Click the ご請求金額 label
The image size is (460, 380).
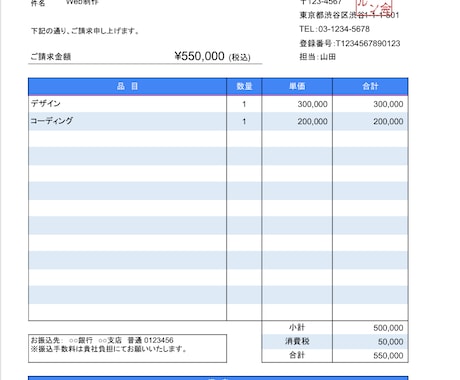coord(51,56)
